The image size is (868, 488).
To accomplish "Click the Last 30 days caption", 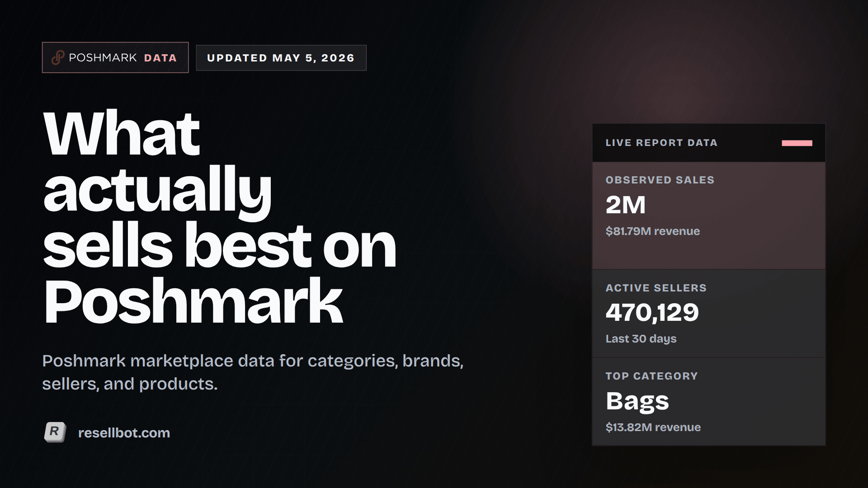I will [x=641, y=339].
